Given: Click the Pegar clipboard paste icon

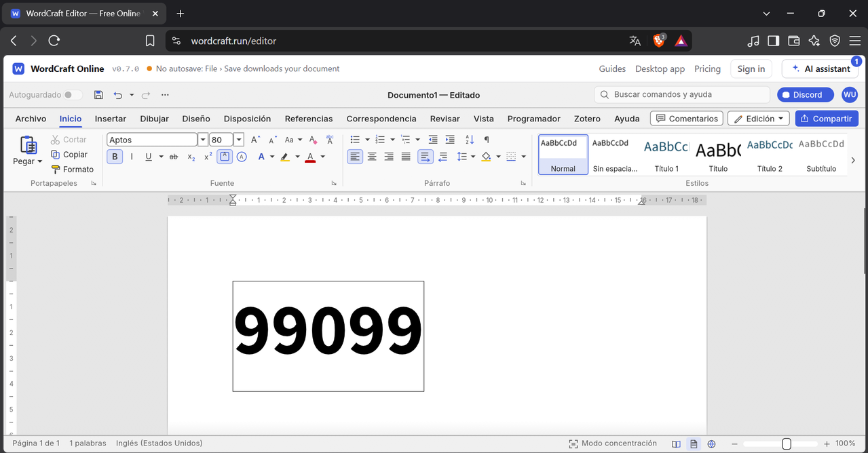Looking at the screenshot, I should pyautogui.click(x=28, y=144).
